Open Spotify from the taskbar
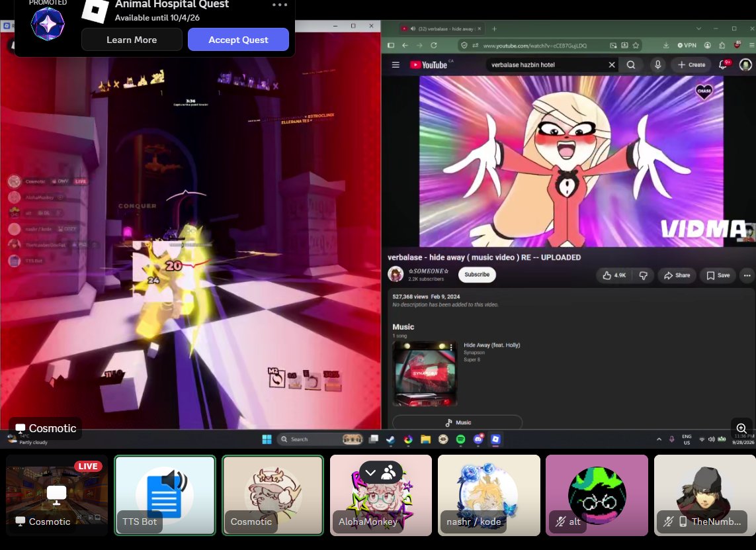 [460, 439]
